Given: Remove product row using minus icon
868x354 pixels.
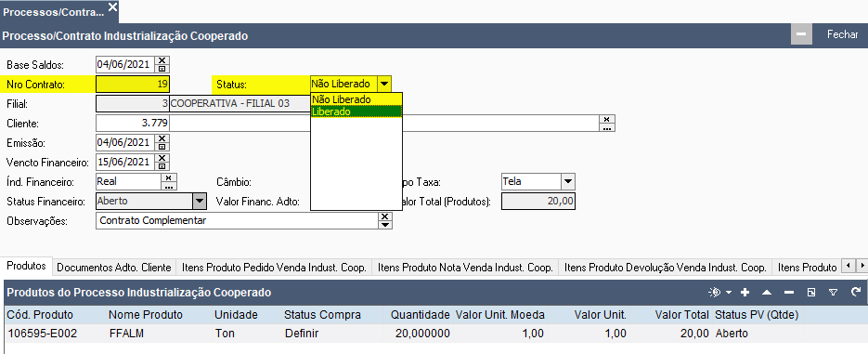Looking at the screenshot, I should coord(789,292).
